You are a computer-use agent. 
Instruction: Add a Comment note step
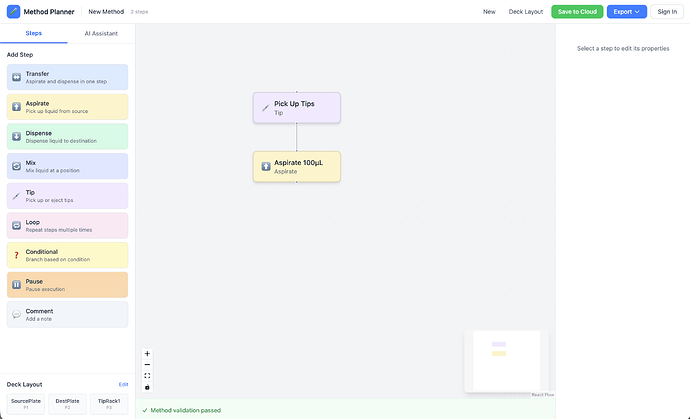(x=67, y=314)
